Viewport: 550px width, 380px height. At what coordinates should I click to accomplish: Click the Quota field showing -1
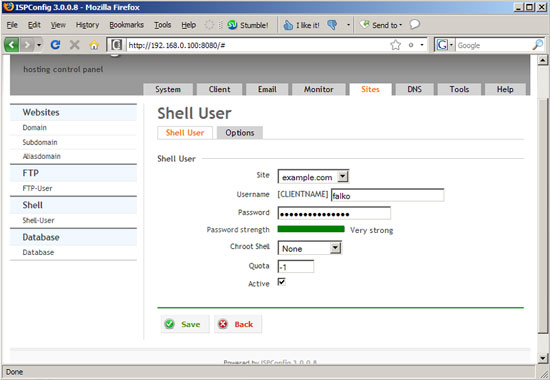point(296,267)
